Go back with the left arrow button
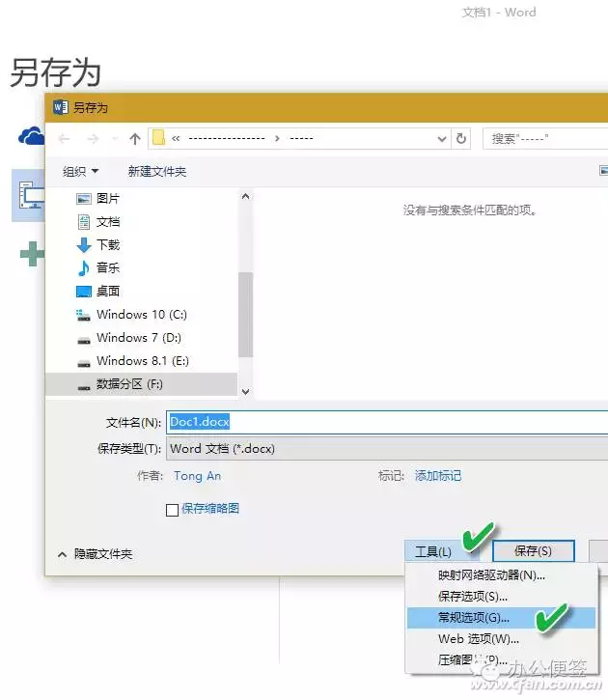This screenshot has width=608, height=700. tap(65, 139)
